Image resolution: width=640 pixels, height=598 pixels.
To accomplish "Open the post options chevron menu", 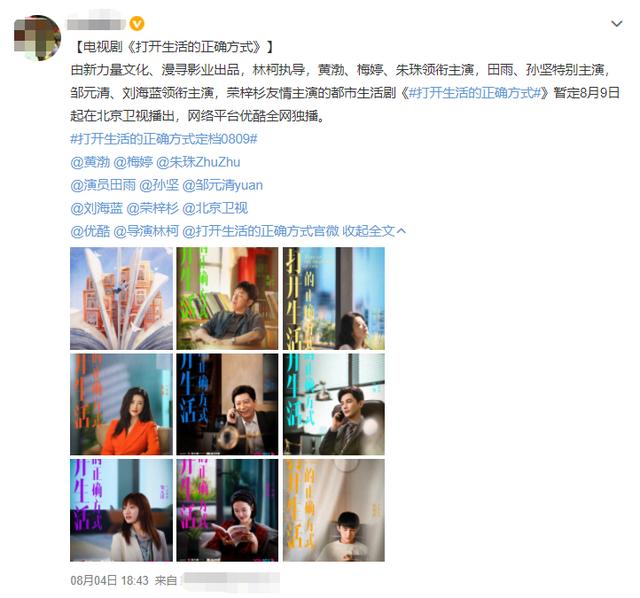I will pos(616,24).
